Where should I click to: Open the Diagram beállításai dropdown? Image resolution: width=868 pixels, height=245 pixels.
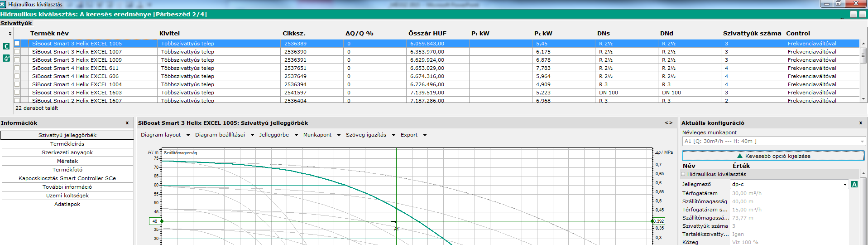point(224,135)
